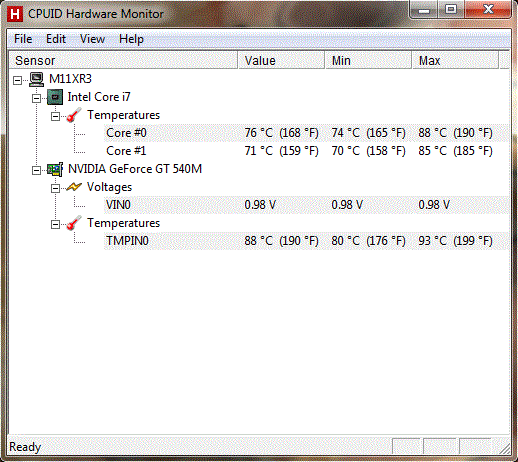Open the File menu

coord(23,39)
